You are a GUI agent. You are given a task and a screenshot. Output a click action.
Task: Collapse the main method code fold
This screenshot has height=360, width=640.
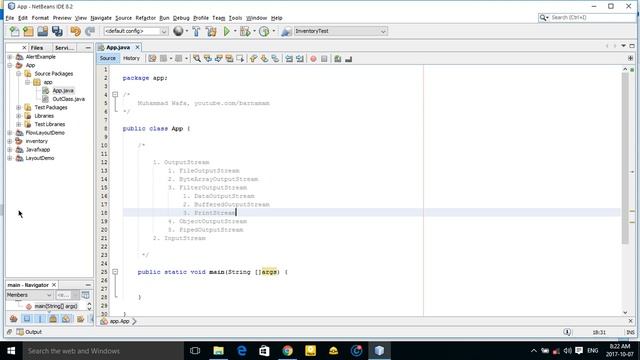point(115,272)
